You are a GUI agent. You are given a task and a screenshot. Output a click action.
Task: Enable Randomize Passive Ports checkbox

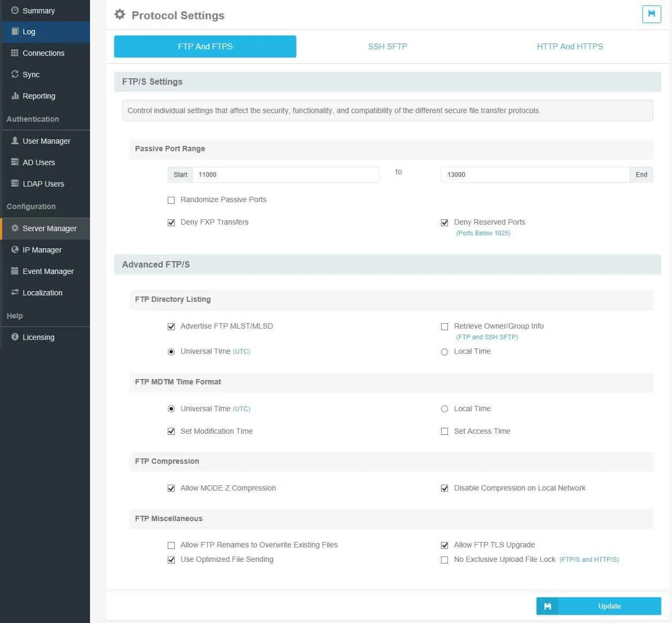171,200
